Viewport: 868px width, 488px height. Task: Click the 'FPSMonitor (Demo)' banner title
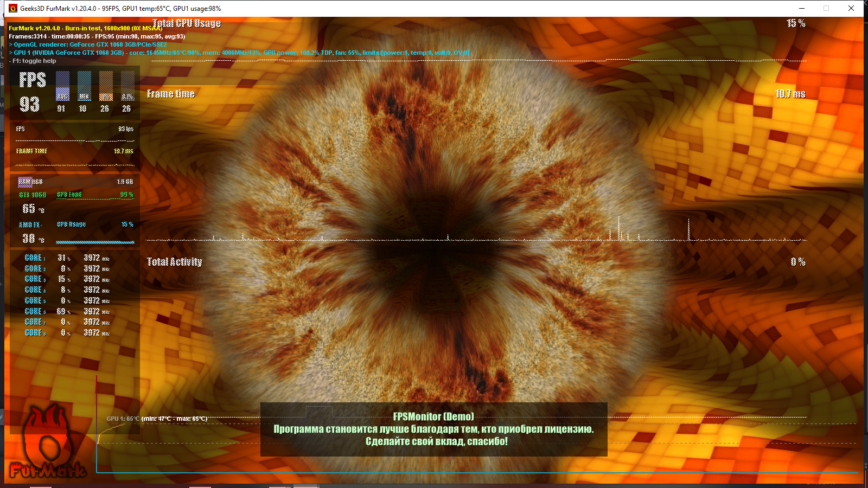point(433,416)
